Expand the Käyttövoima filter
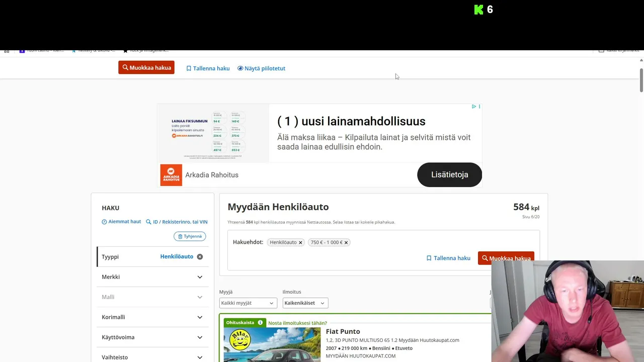Image resolution: width=644 pixels, height=362 pixels. (x=152, y=337)
